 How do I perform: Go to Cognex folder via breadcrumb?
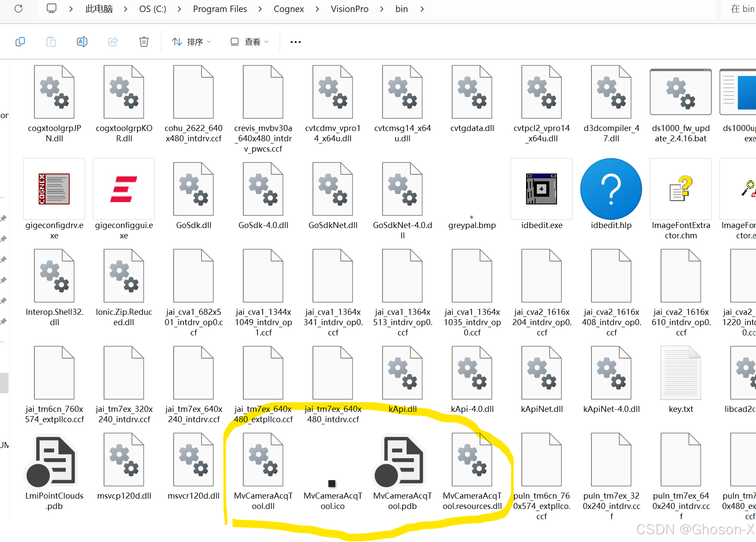pos(288,9)
